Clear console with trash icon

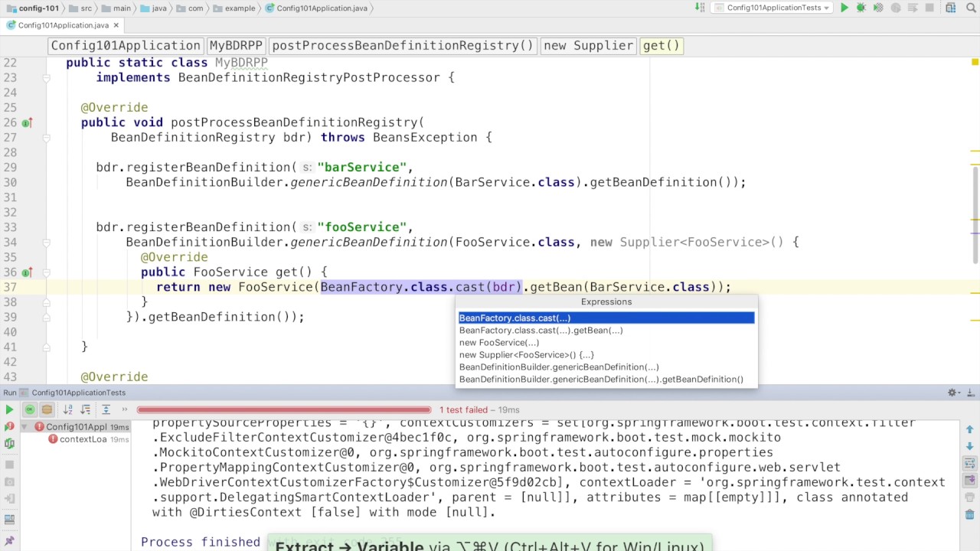tap(969, 514)
